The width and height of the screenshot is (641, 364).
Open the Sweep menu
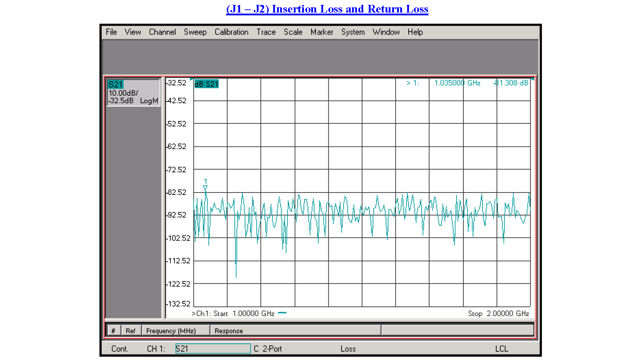coord(195,32)
